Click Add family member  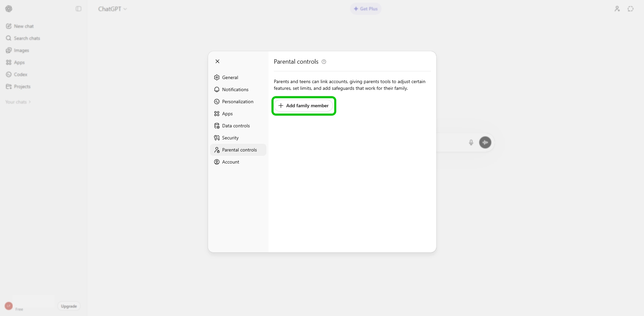(x=303, y=106)
